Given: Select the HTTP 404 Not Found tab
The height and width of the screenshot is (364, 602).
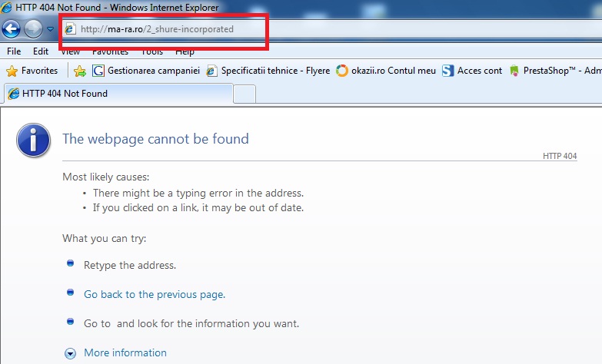Looking at the screenshot, I should click(x=118, y=94).
